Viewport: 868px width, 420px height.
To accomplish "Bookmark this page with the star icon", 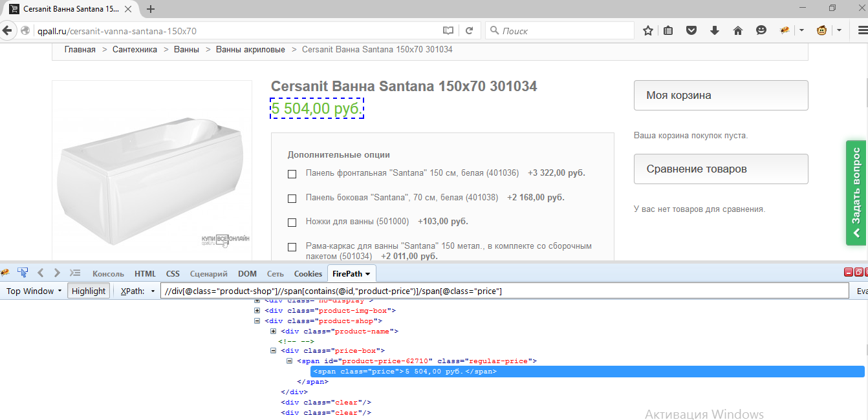I will [x=648, y=30].
